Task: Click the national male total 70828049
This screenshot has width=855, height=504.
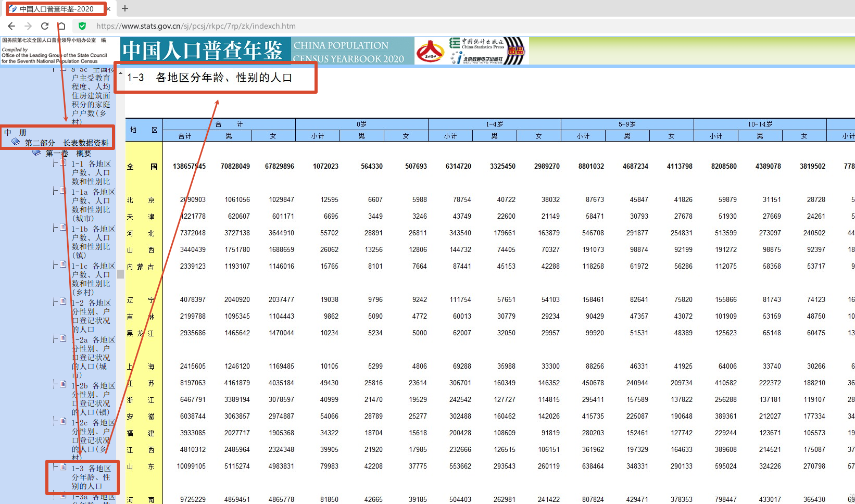Action: [x=235, y=167]
